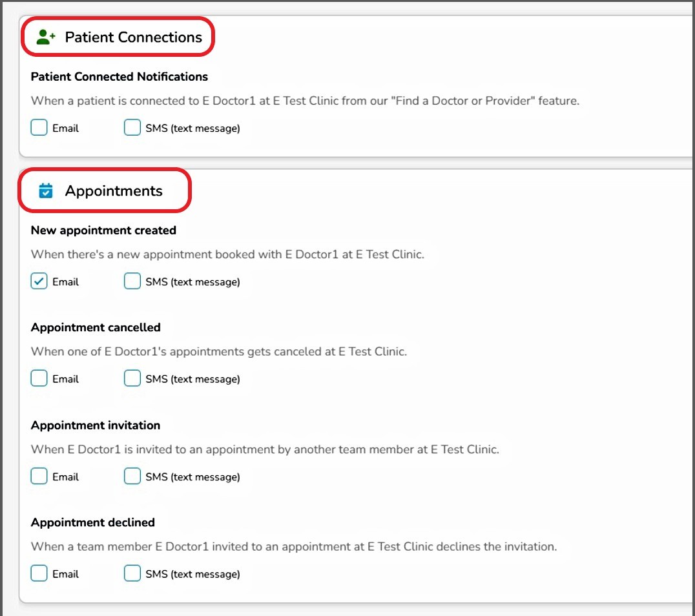Image resolution: width=695 pixels, height=616 pixels.
Task: Turn on Email for Appointment invitation
Action: [39, 477]
